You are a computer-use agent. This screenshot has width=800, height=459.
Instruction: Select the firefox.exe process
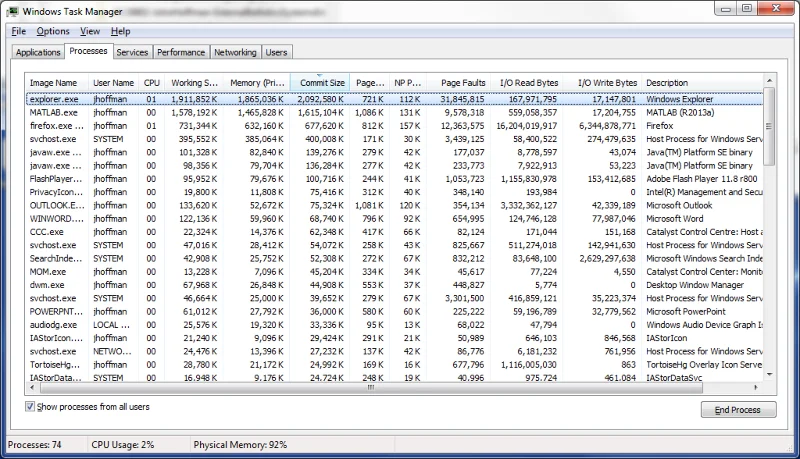coord(394,125)
